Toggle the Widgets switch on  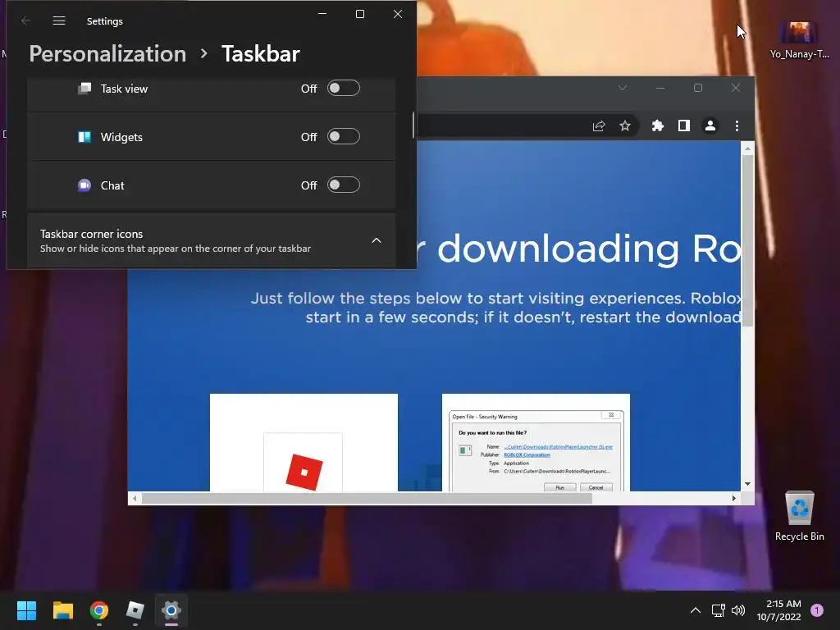coord(344,137)
